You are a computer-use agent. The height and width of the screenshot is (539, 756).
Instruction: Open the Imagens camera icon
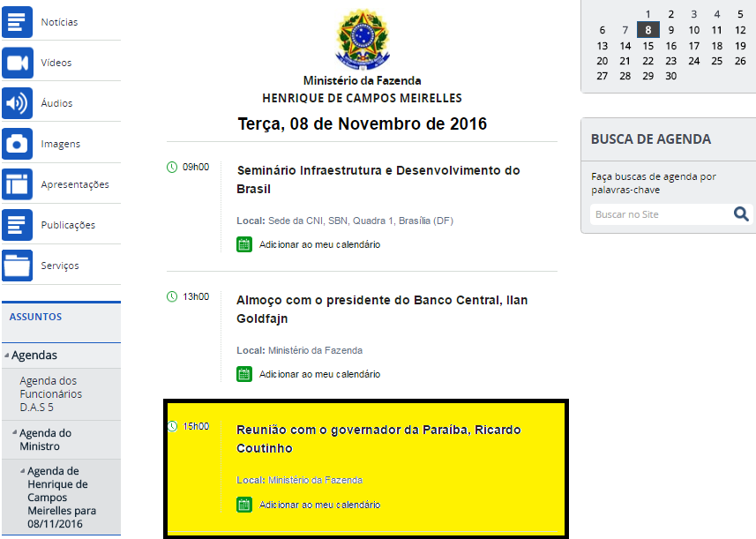[x=17, y=144]
